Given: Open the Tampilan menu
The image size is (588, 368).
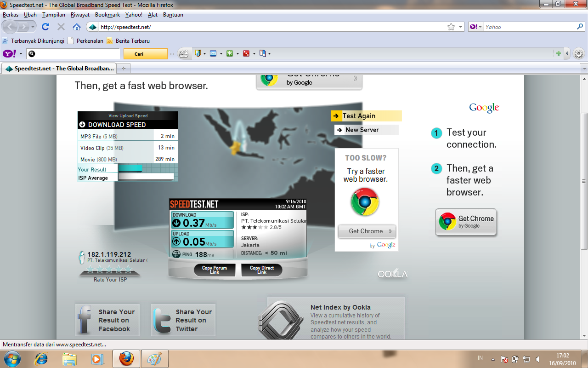Looking at the screenshot, I should click(x=54, y=15).
